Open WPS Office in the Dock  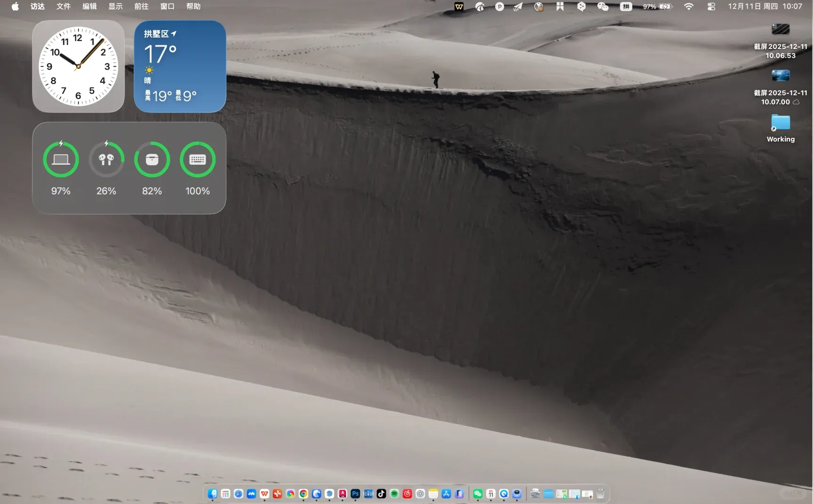coord(264,494)
